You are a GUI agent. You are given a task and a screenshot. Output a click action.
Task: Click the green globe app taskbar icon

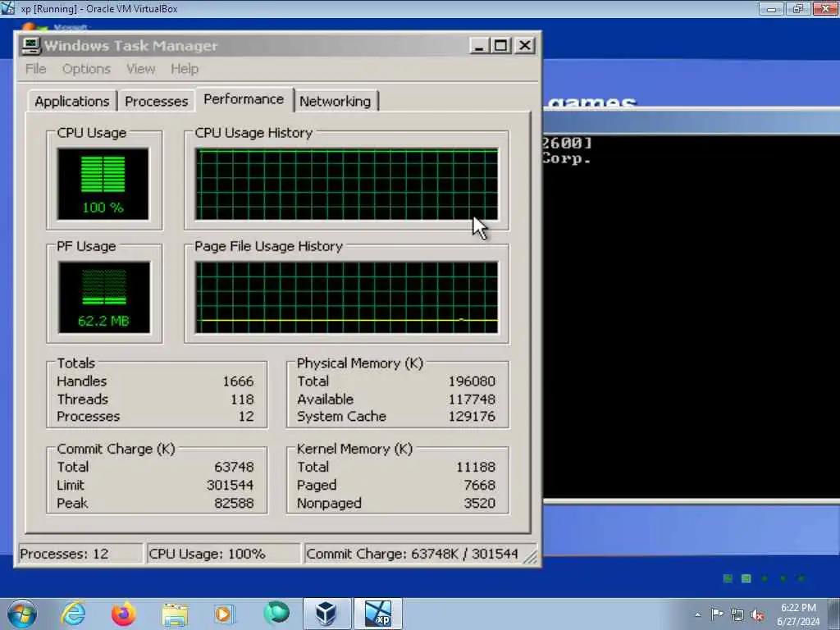276,613
